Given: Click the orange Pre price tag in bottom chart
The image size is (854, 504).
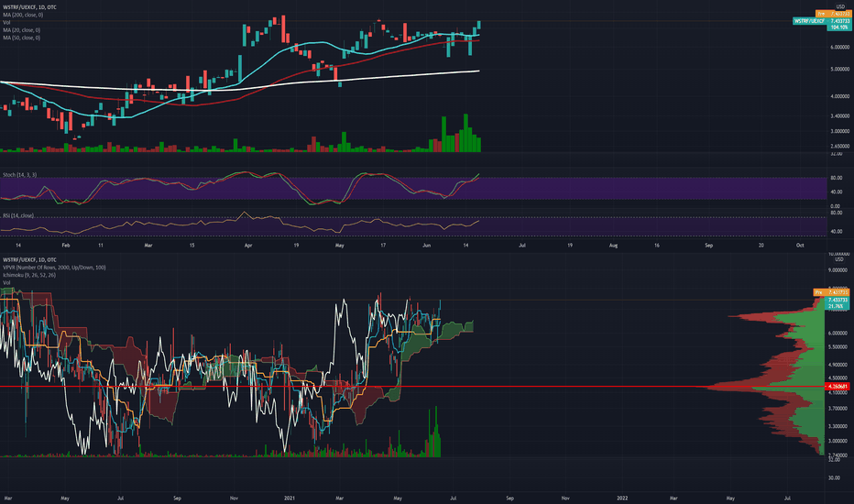Looking at the screenshot, I should point(832,292).
